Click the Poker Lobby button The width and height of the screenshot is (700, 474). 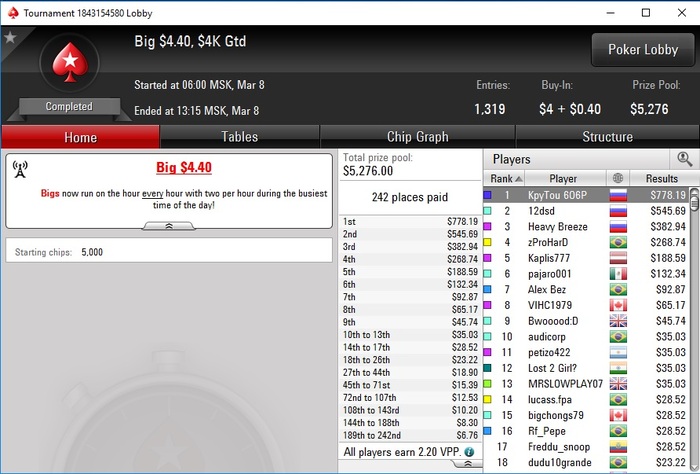[x=643, y=50]
